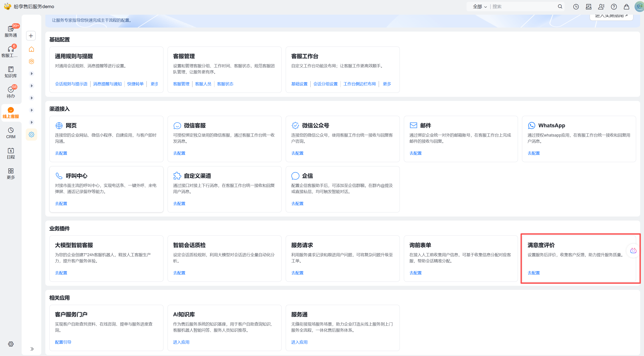Screen dimensions: 644x356
Task: Click the floating AI robot assistant icon
Action: click(x=633, y=251)
